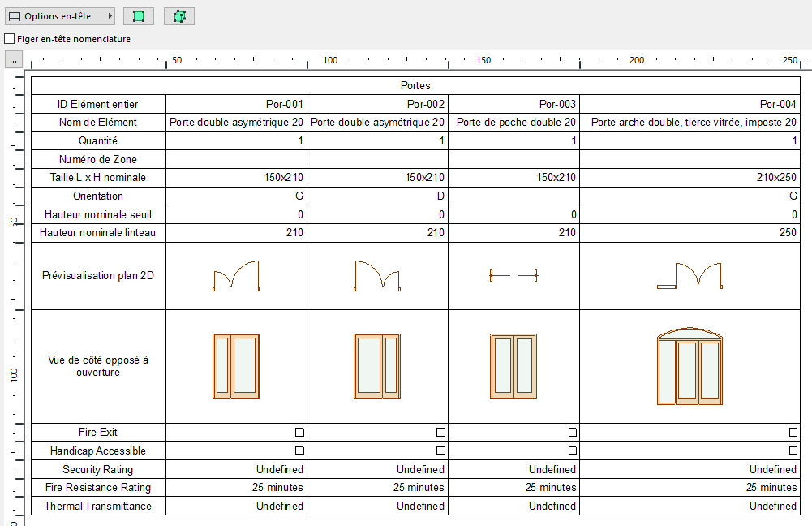812x526 pixels.
Task: Click the Security Rating row header
Action: 98,469
